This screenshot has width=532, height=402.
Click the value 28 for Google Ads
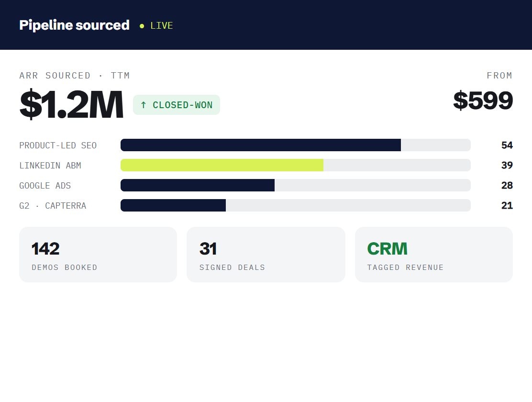point(507,185)
